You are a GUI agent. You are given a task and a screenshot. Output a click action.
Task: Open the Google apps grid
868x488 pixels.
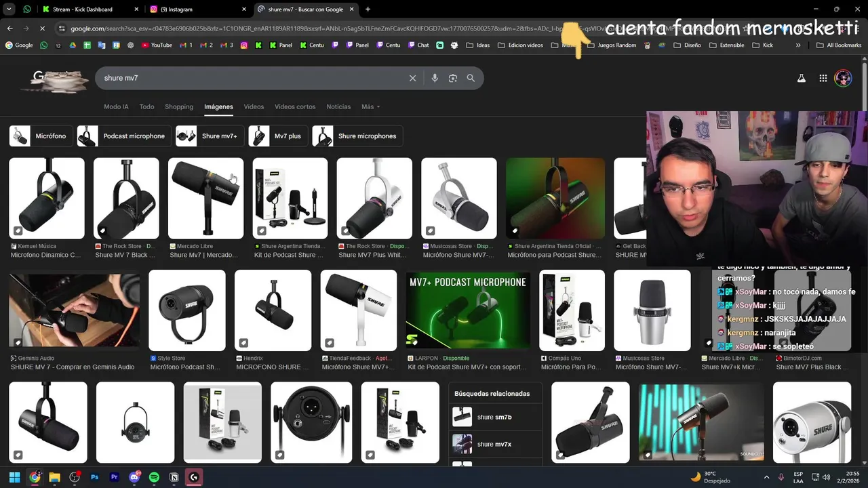click(823, 78)
